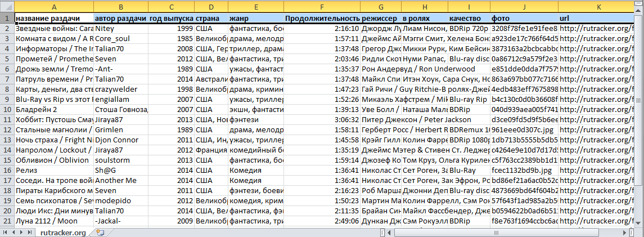Select the 'Продолжительность' header cell
644x237 pixels.
[x=322, y=19]
